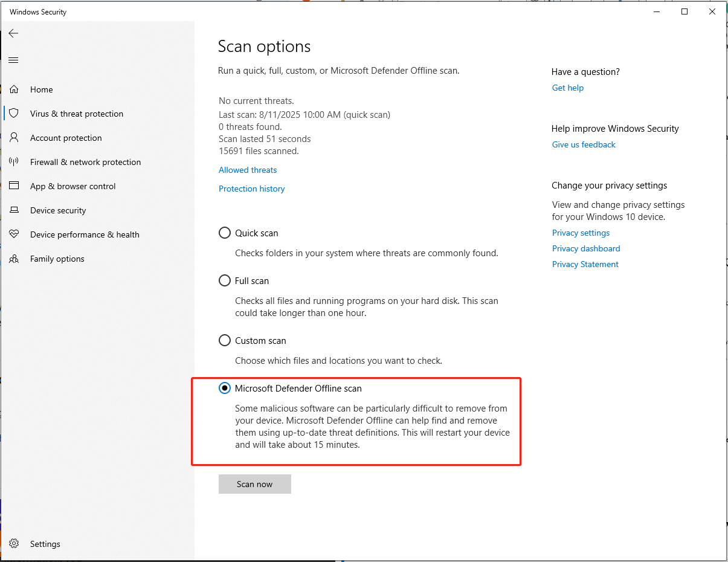Select the Home house icon
The width and height of the screenshot is (728, 562).
pos(14,89)
